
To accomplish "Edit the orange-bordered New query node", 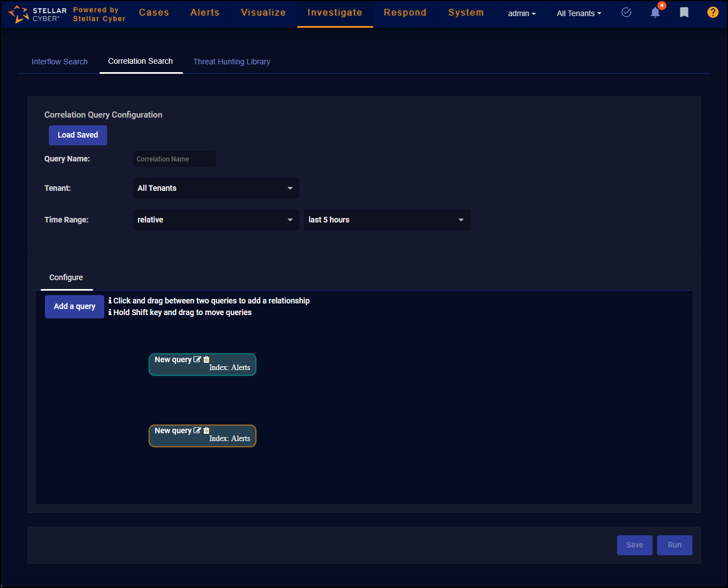I will point(197,430).
